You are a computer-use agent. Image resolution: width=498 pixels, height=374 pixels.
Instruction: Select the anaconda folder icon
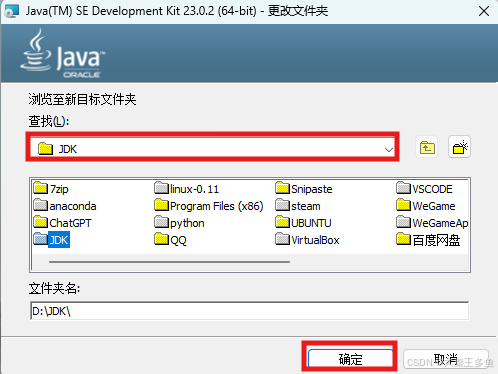(x=41, y=205)
